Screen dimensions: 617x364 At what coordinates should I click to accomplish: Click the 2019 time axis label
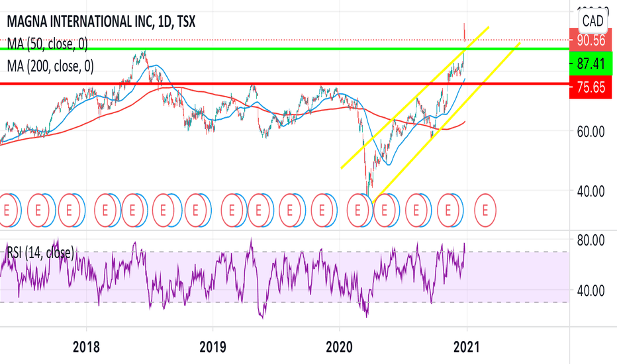click(213, 347)
